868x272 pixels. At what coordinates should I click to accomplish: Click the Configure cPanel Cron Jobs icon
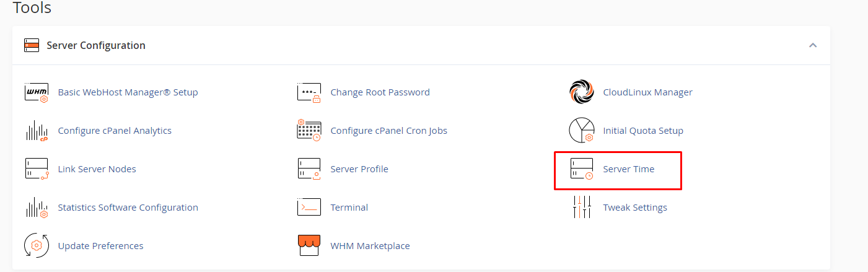coord(309,131)
